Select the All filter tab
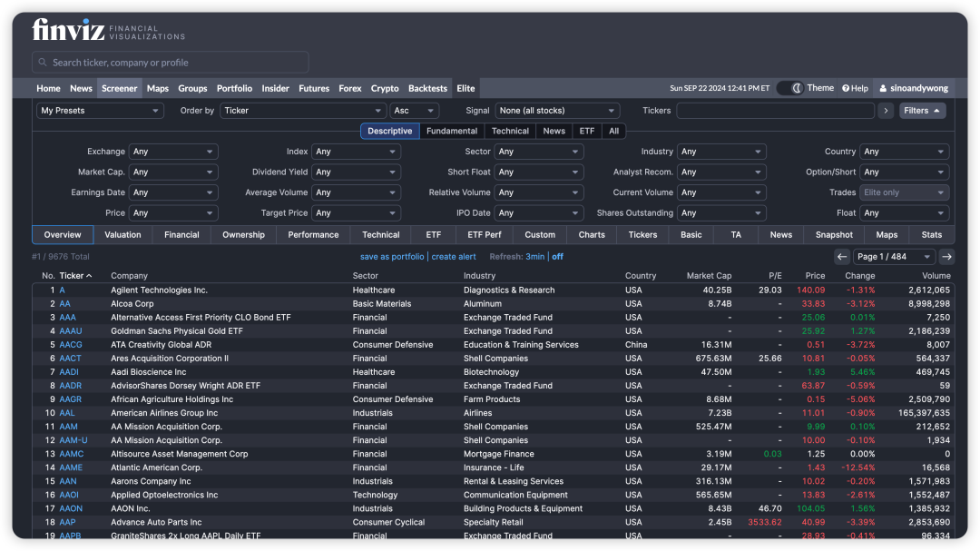 (613, 131)
